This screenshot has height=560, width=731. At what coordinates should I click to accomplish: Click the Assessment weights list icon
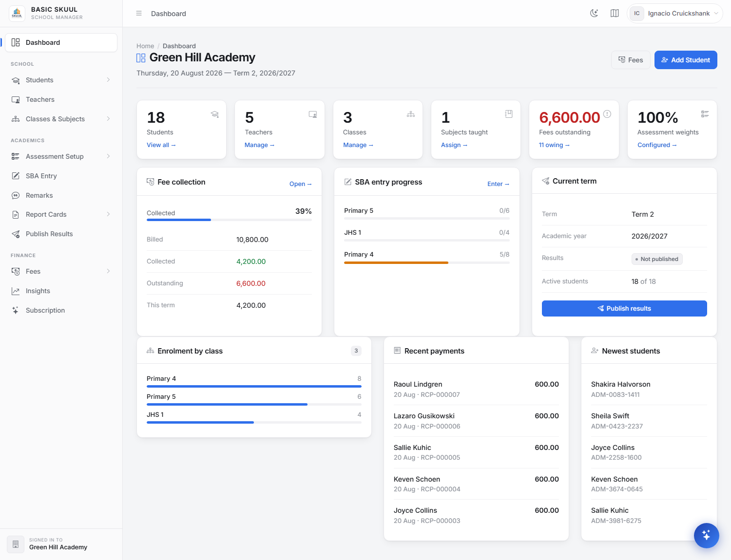(705, 114)
